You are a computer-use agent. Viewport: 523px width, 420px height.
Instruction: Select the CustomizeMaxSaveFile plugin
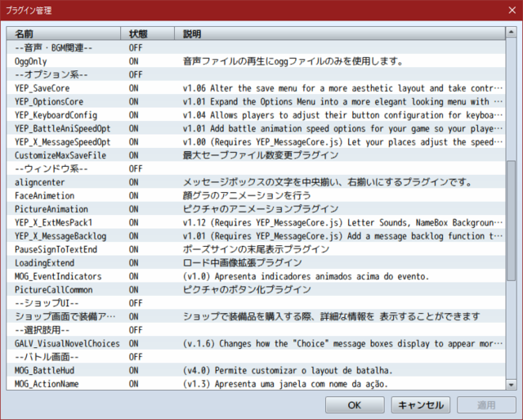pos(256,155)
